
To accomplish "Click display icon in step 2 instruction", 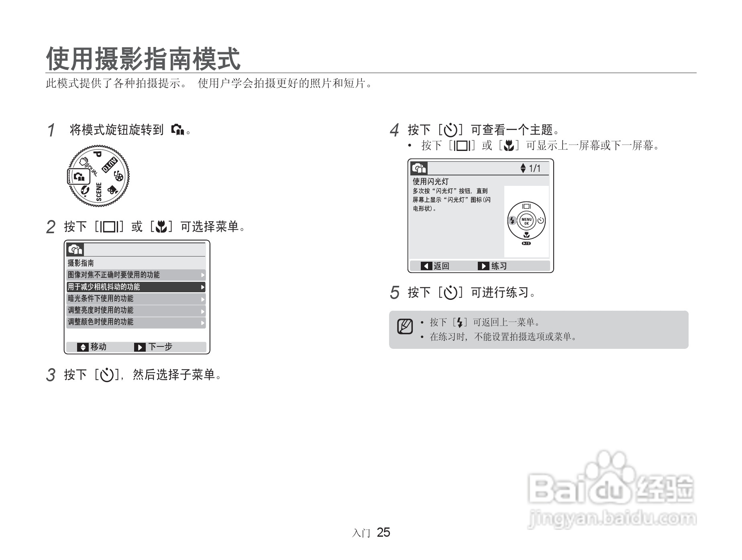I will pos(109,227).
